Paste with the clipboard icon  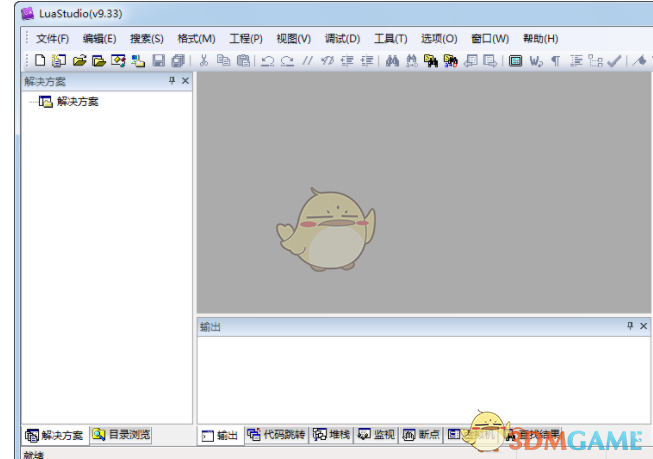coord(243,61)
